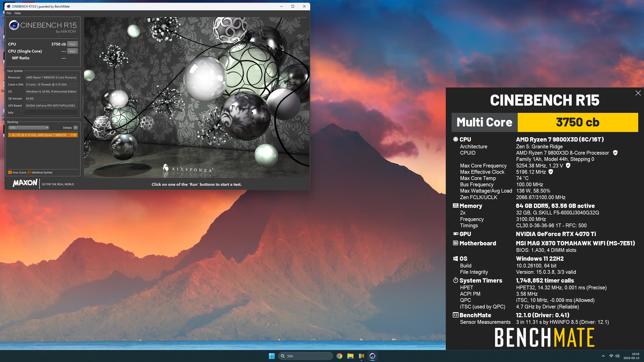The height and width of the screenshot is (362, 644).
Task: Click the Cinebench title bar app icon
Action: tap(9, 7)
